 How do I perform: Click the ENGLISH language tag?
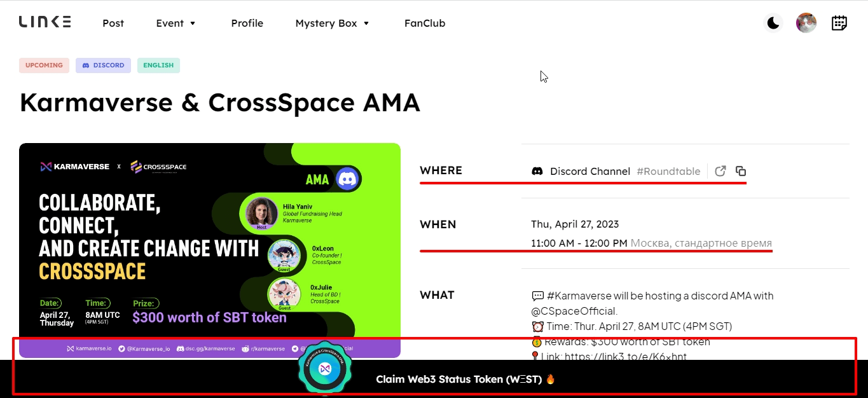[x=158, y=65]
